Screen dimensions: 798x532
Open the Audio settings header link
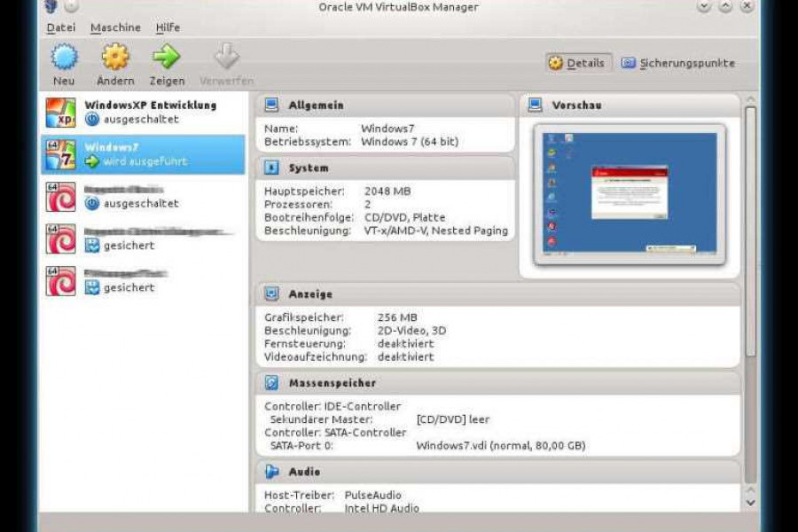click(304, 472)
